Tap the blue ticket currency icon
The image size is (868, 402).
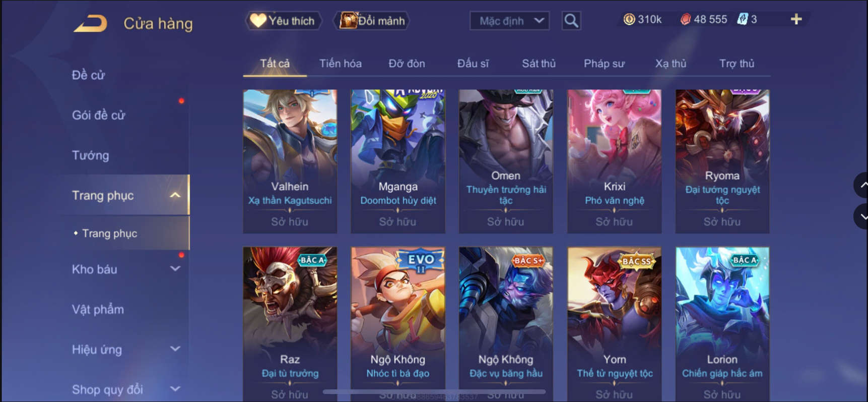(x=743, y=19)
